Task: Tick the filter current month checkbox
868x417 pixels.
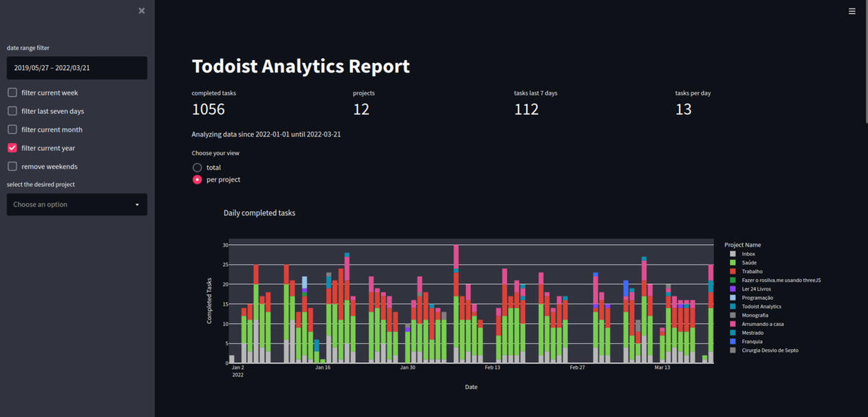Action: point(12,130)
